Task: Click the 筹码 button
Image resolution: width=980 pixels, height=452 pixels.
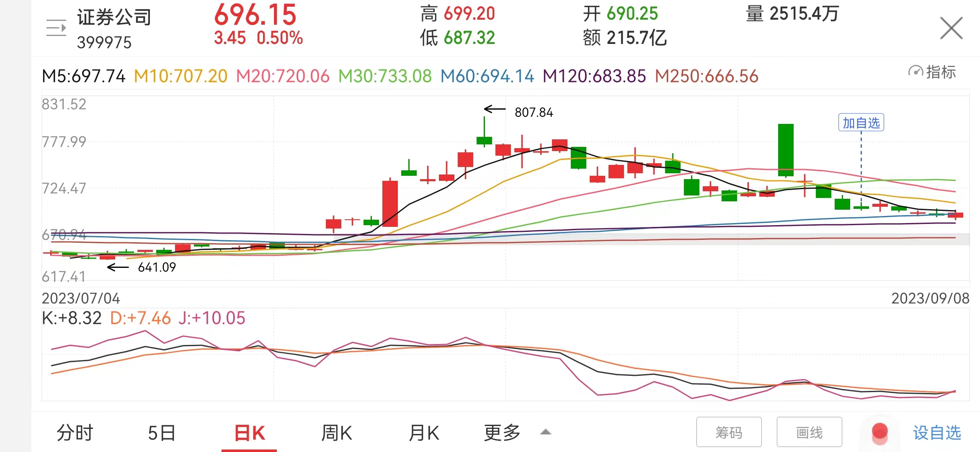Action: (x=729, y=432)
